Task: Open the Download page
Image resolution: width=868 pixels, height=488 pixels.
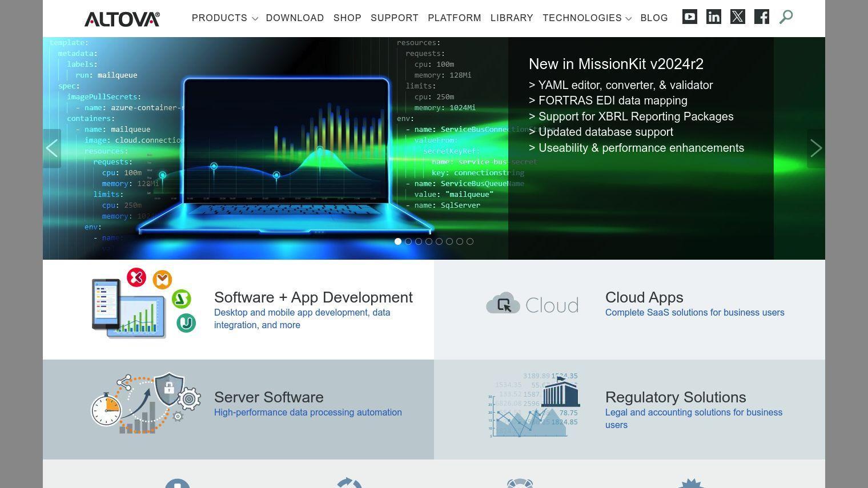Action: 295,18
